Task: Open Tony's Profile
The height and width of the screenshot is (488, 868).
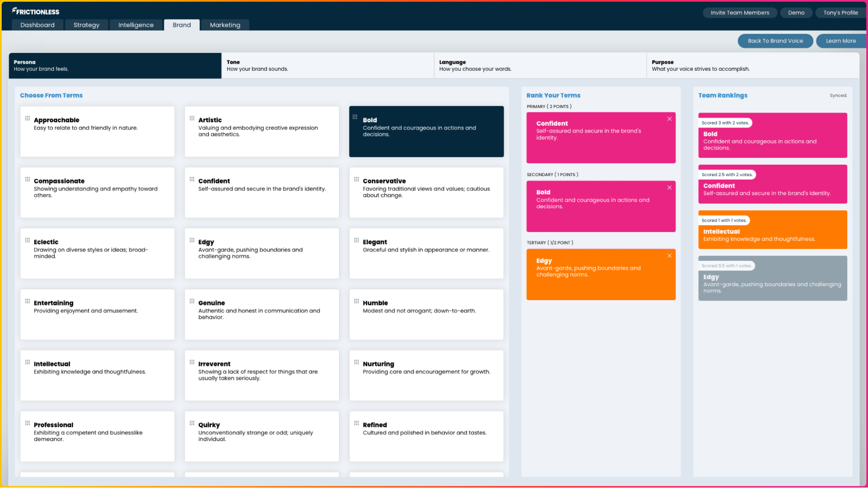Action: tap(840, 13)
